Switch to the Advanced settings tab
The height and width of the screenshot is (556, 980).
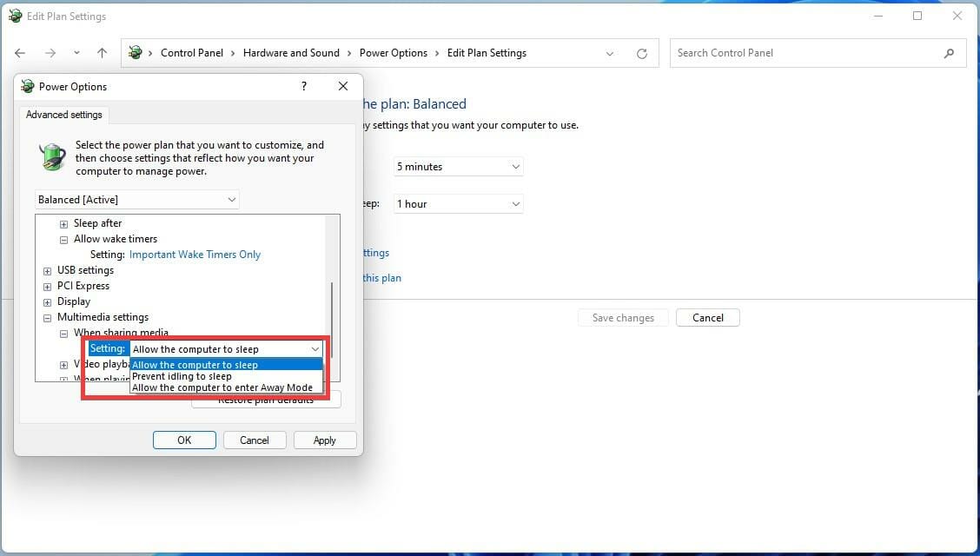click(63, 114)
